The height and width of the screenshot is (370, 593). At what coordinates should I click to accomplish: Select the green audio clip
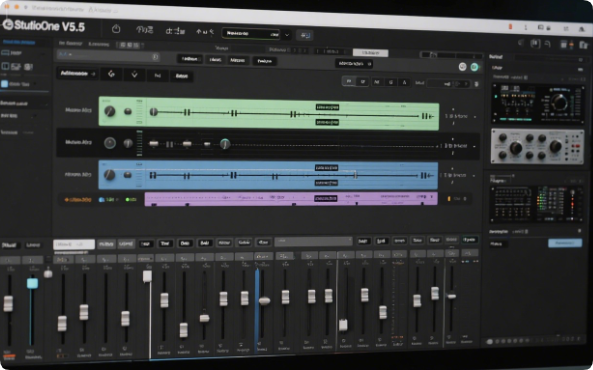[x=269, y=113]
